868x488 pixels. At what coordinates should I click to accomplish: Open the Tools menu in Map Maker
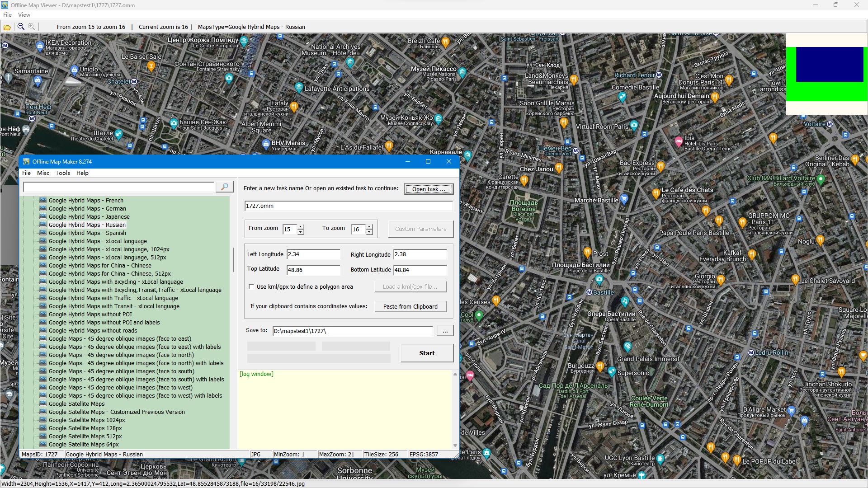point(63,173)
